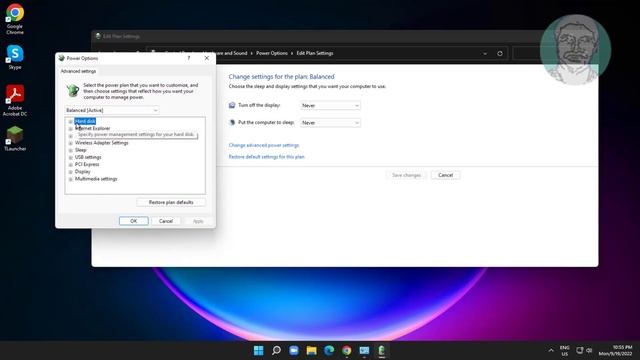This screenshot has height=360, width=640.
Task: Expand the Display node
Action: point(71,172)
